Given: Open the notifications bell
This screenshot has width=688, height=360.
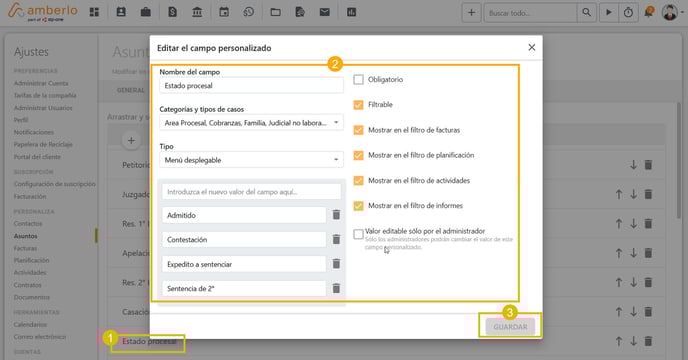Looking at the screenshot, I should [649, 12].
